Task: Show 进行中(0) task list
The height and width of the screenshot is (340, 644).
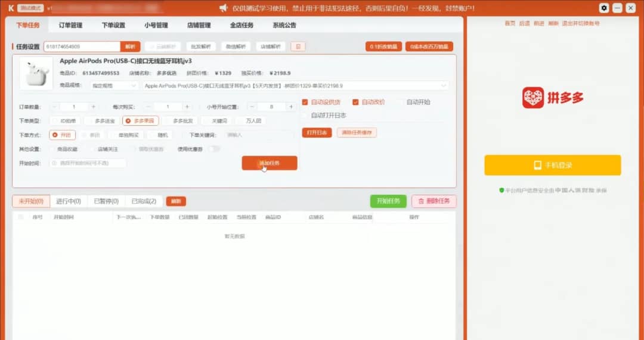Action: pos(69,201)
